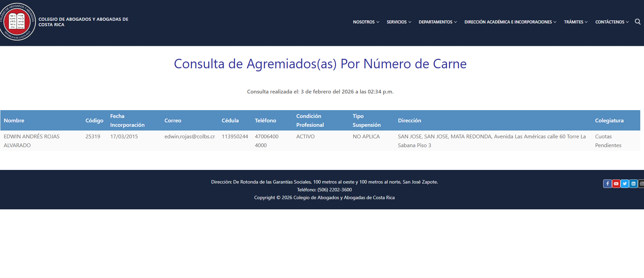Open the LinkedIn social icon
This screenshot has height=278, width=644.
(x=633, y=184)
